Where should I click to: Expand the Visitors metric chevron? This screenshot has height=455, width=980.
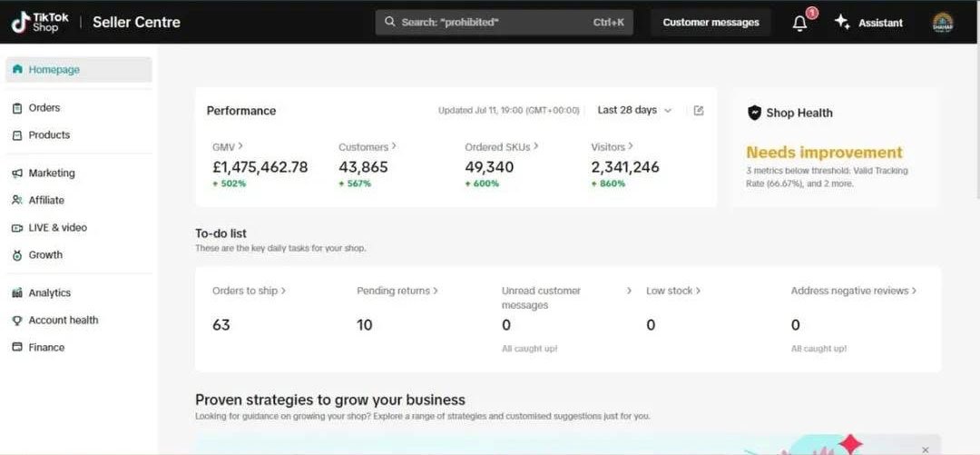point(612,146)
